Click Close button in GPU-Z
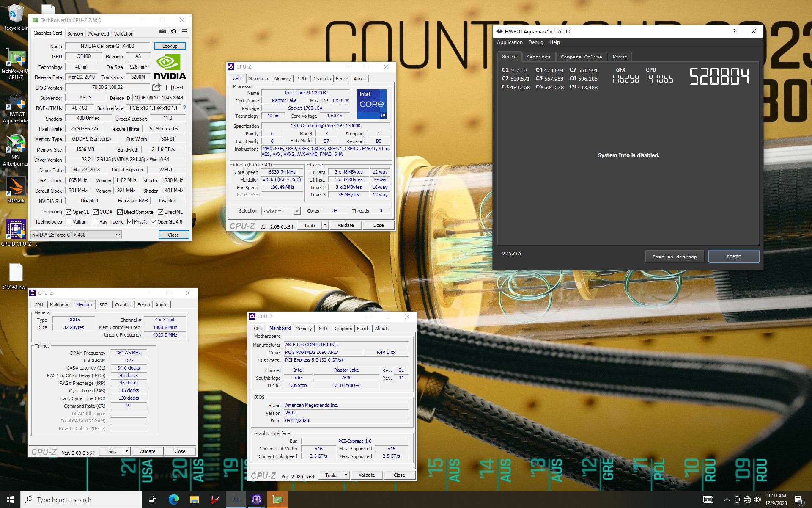 click(x=173, y=235)
